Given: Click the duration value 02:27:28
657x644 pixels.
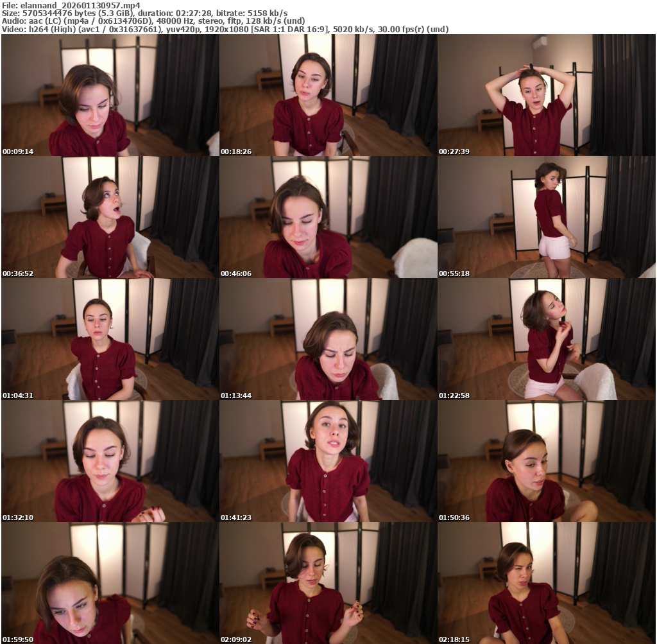Looking at the screenshot, I should pyautogui.click(x=194, y=13).
